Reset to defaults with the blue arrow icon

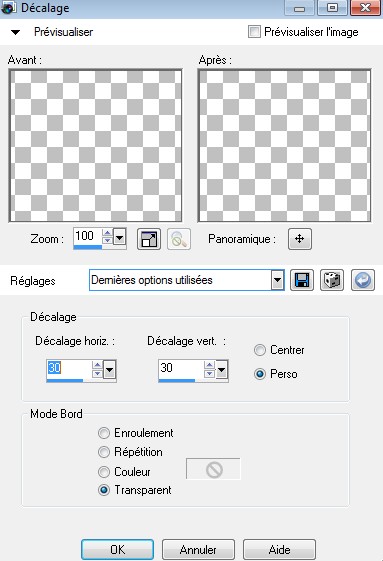pyautogui.click(x=363, y=280)
